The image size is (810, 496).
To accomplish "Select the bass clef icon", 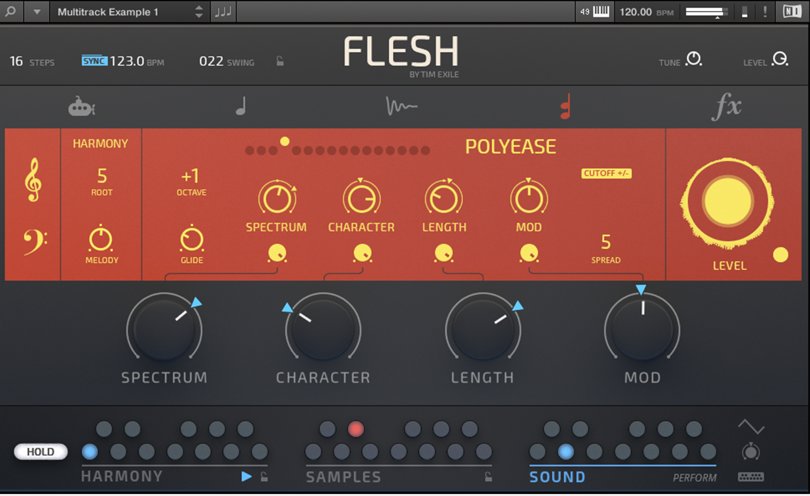I will [x=32, y=242].
